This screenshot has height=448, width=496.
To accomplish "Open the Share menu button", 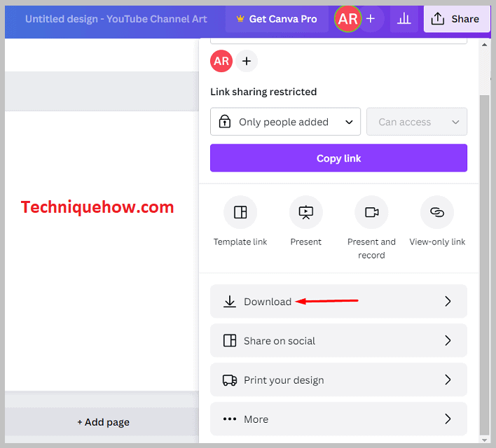I will click(457, 19).
